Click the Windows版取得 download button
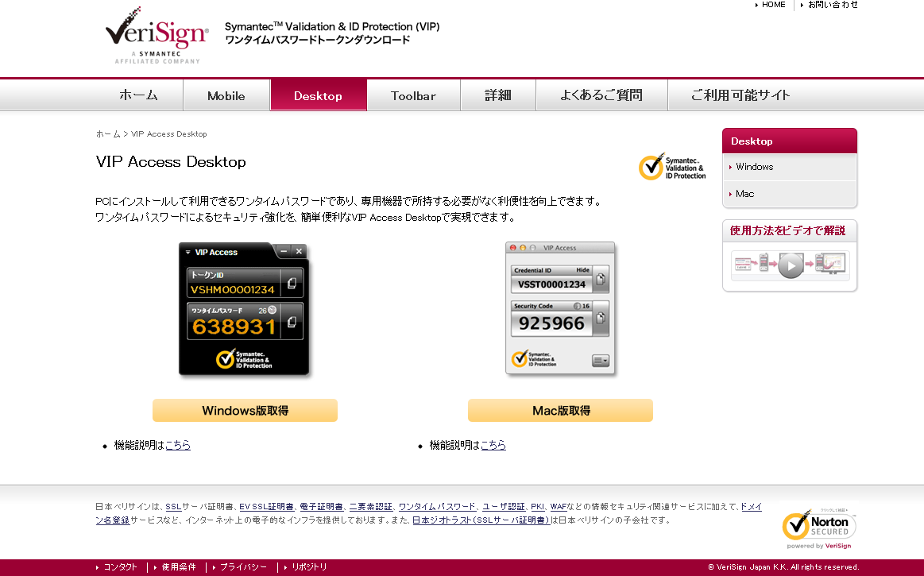The image size is (924, 576). (245, 410)
